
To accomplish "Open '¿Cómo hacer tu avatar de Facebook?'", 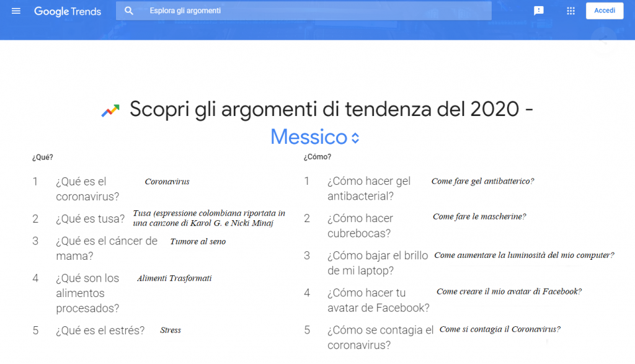I will 378,300.
